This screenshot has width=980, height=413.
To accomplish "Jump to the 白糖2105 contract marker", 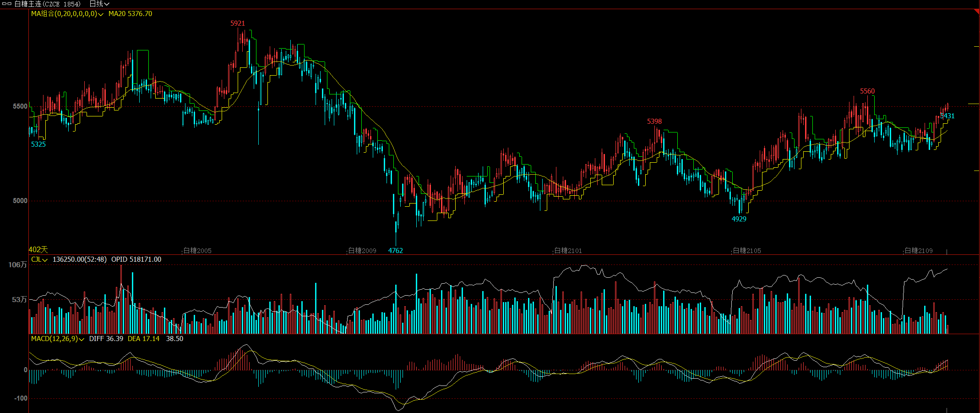I will click(747, 251).
